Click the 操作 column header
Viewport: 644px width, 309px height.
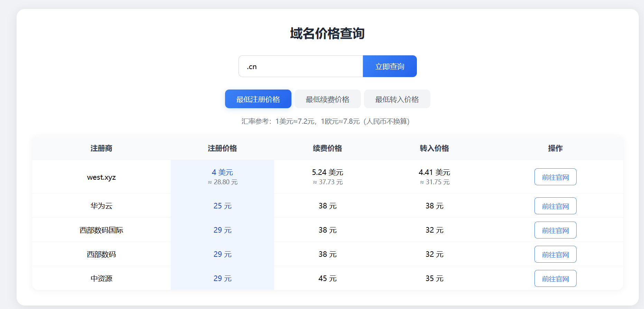(x=555, y=148)
